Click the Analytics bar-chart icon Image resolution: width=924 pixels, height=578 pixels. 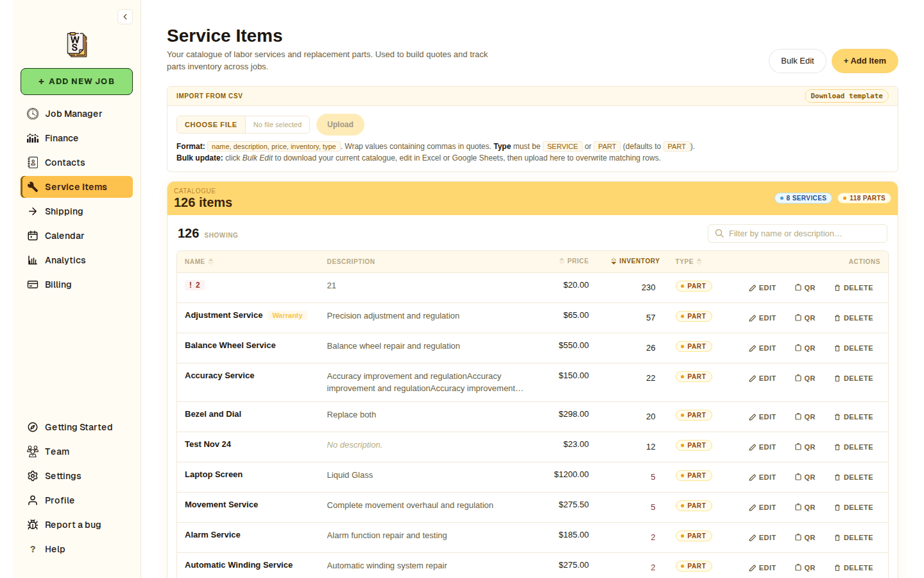(33, 260)
